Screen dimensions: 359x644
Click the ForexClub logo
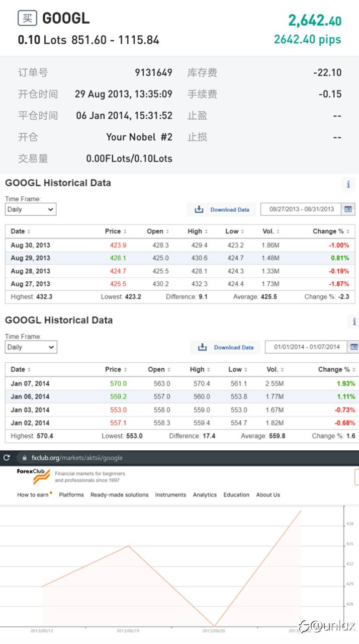click(34, 476)
